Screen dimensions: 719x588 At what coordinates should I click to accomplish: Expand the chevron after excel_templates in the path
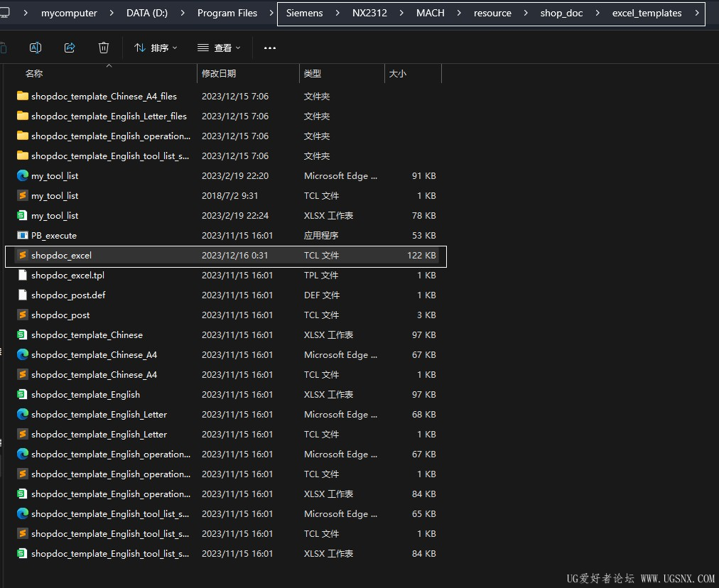click(x=697, y=13)
